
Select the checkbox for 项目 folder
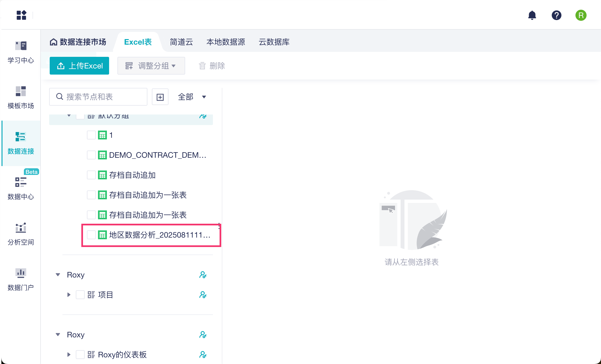[80, 295]
